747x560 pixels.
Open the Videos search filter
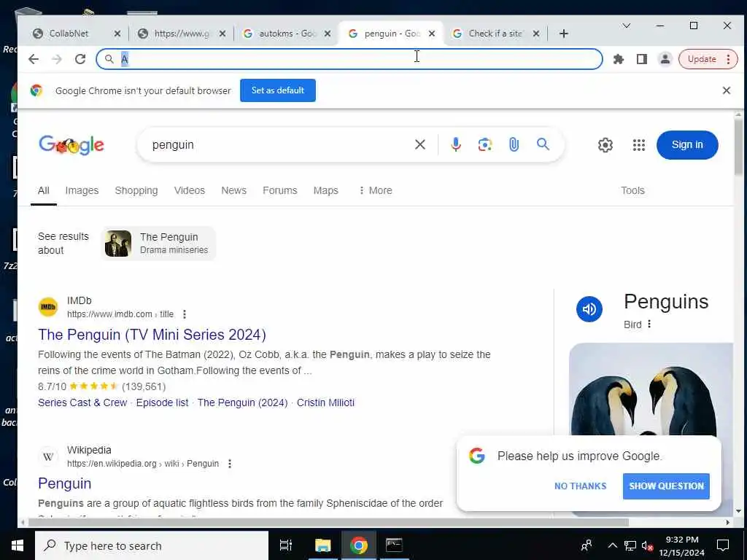coord(189,190)
